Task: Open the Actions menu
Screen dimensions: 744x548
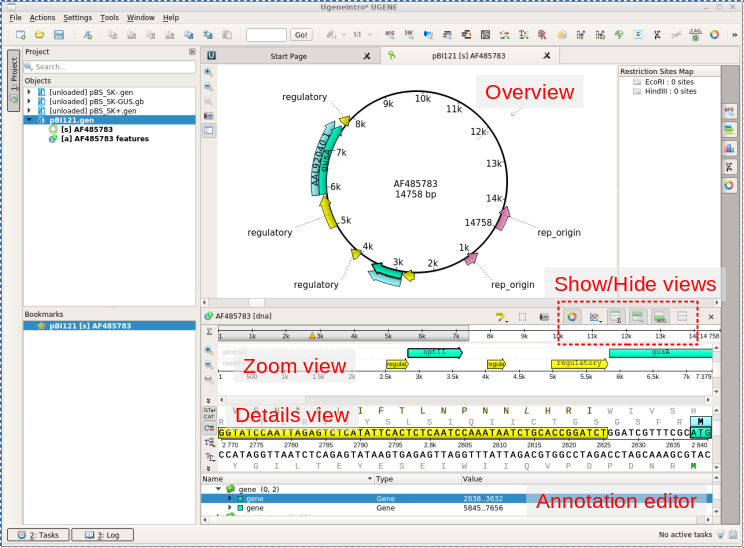Action: coord(42,18)
